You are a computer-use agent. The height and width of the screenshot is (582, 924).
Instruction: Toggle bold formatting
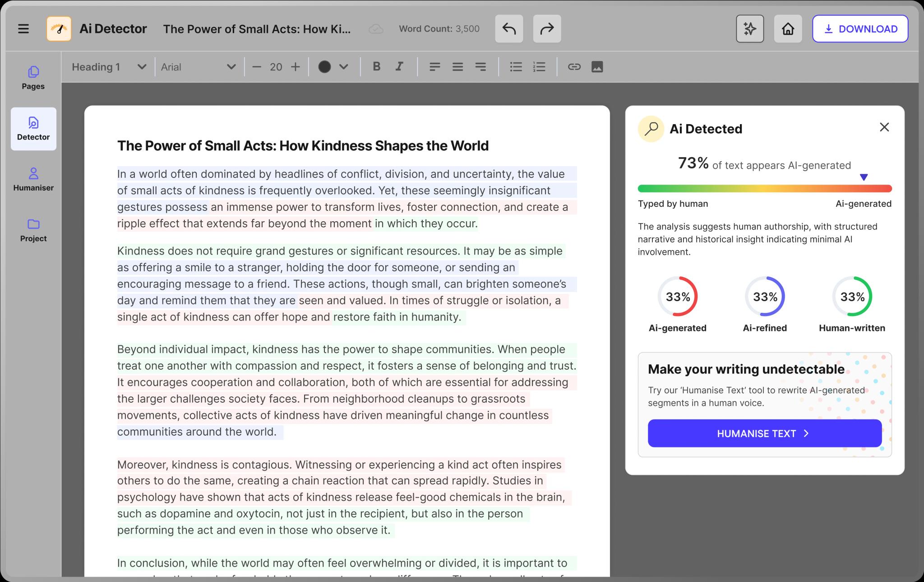(376, 67)
